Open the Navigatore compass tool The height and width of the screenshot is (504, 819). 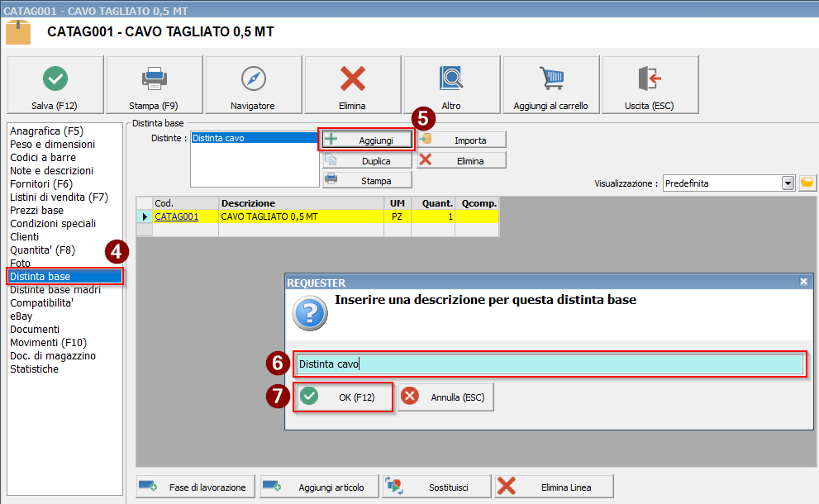(253, 85)
